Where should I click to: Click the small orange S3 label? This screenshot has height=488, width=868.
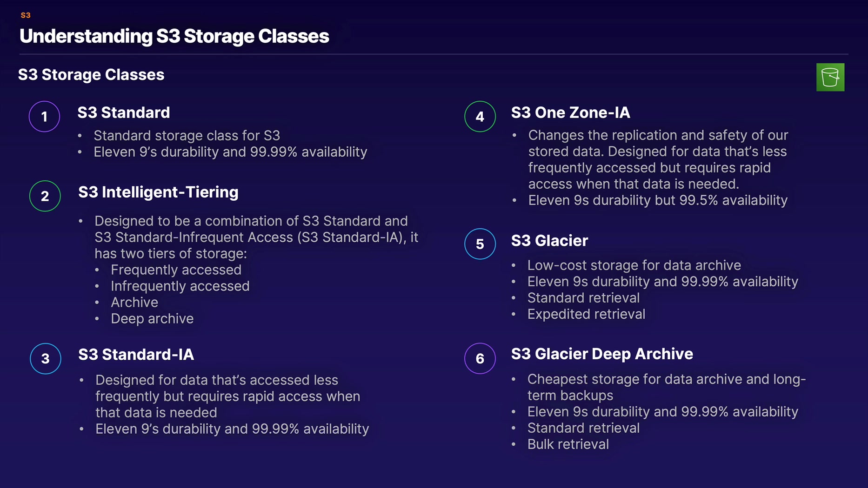(26, 15)
